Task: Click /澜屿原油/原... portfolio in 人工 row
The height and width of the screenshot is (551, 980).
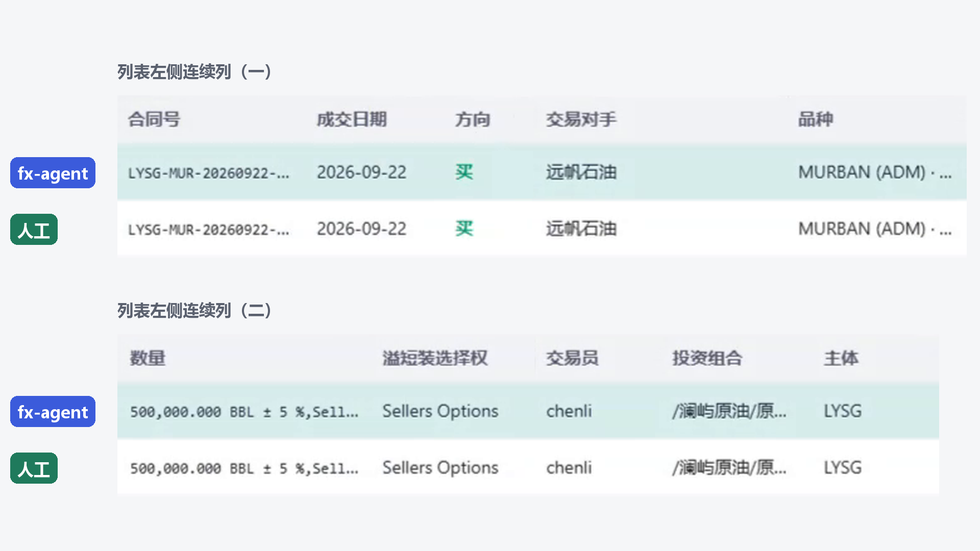Action: [x=729, y=468]
